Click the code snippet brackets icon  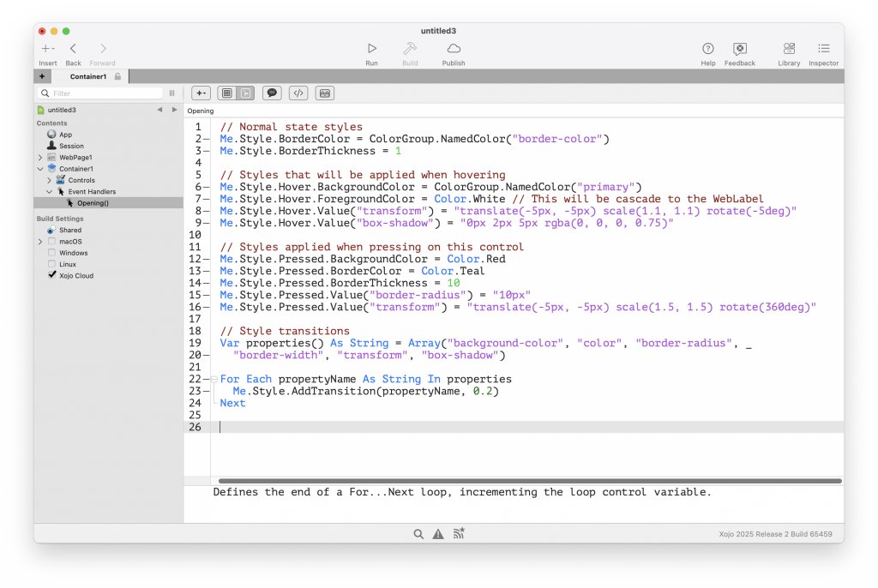[x=298, y=93]
